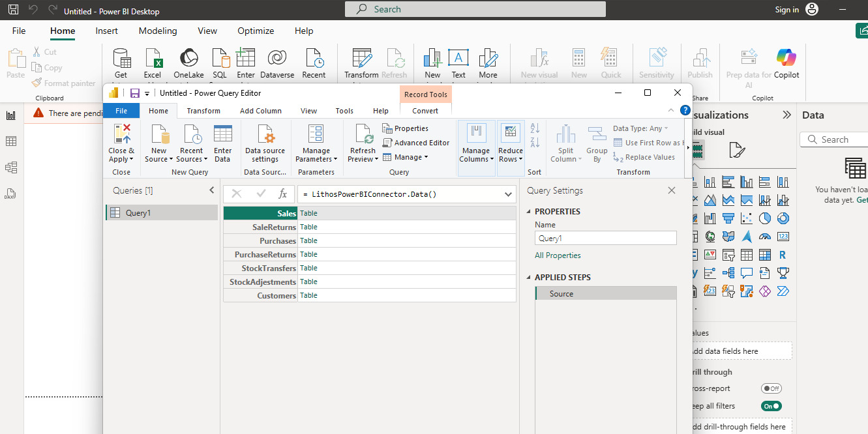Open DAX query view in the left sidebar
Screen dimensions: 868x434
click(11, 194)
